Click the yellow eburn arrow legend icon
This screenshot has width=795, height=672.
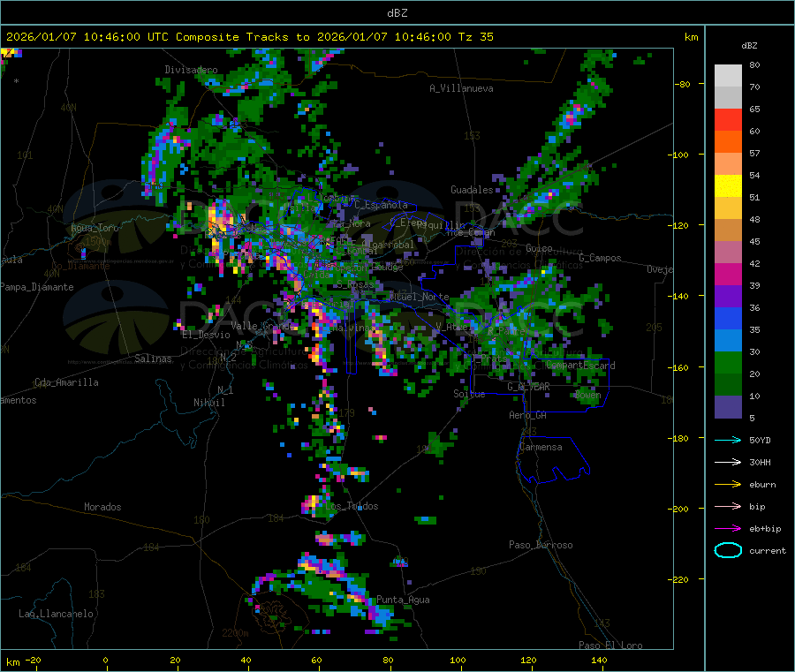(x=728, y=485)
